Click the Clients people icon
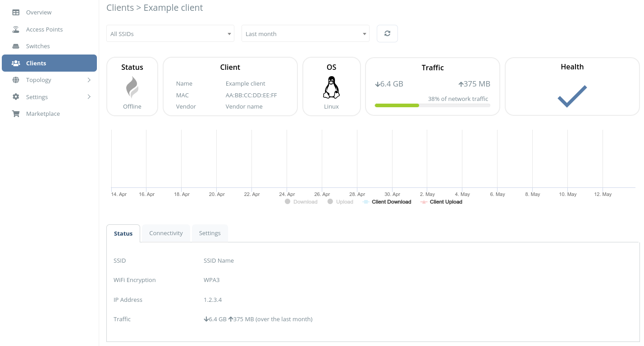This screenshot has width=644, height=346. tap(16, 63)
